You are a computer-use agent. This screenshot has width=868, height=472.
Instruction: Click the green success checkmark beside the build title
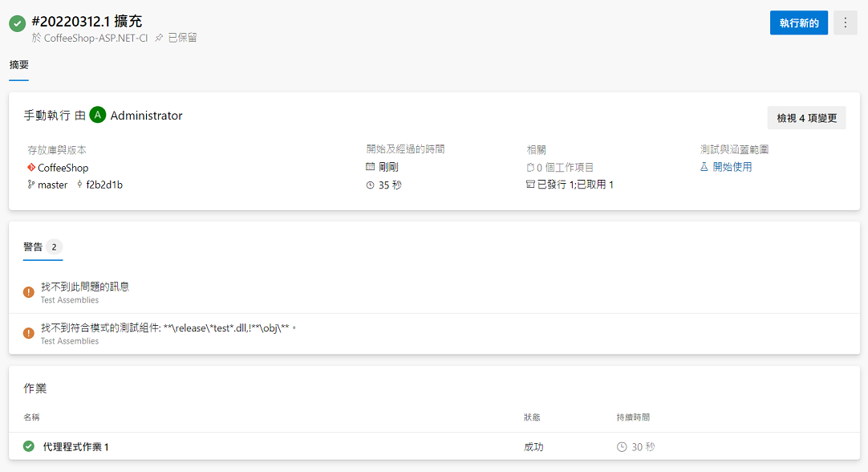point(17,24)
